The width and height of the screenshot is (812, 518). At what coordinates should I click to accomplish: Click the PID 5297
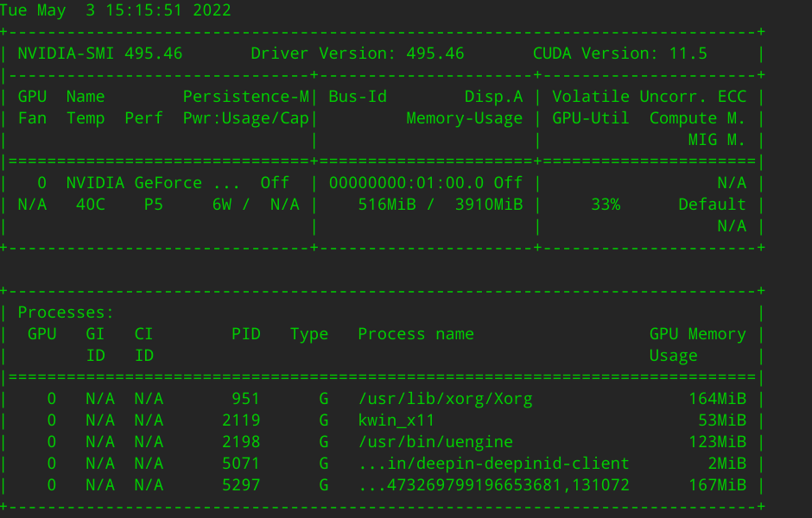tap(241, 485)
